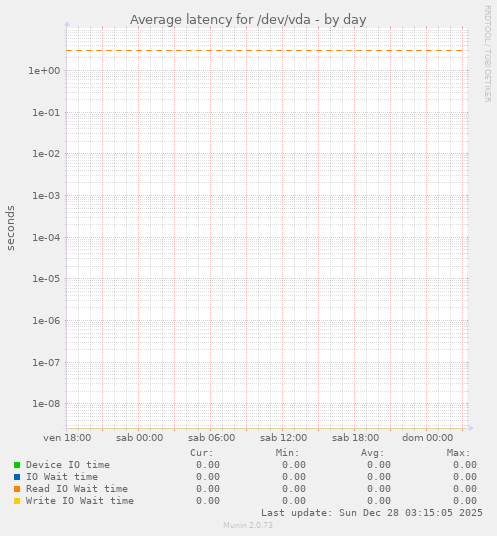Click the y-axis label '1e-03'
This screenshot has height=536, width=497.
point(46,196)
